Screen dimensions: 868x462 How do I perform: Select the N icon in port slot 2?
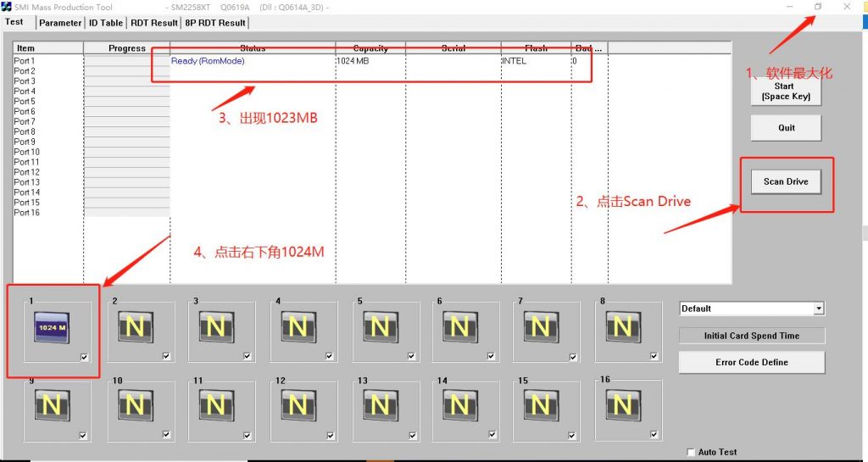135,326
